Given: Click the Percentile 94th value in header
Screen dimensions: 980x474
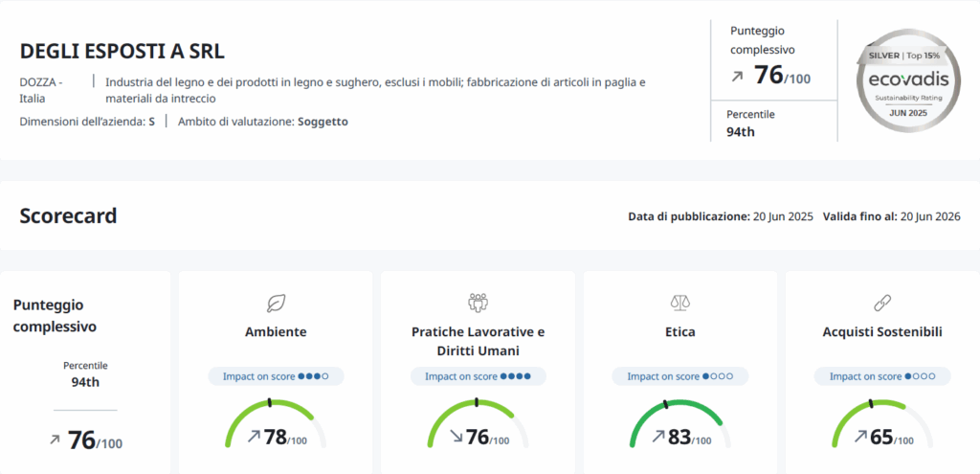Looking at the screenshot, I should pyautogui.click(x=741, y=132).
